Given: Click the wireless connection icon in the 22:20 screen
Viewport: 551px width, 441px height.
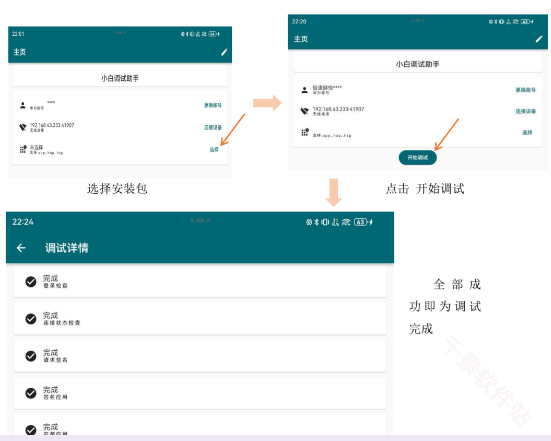Looking at the screenshot, I should (305, 111).
